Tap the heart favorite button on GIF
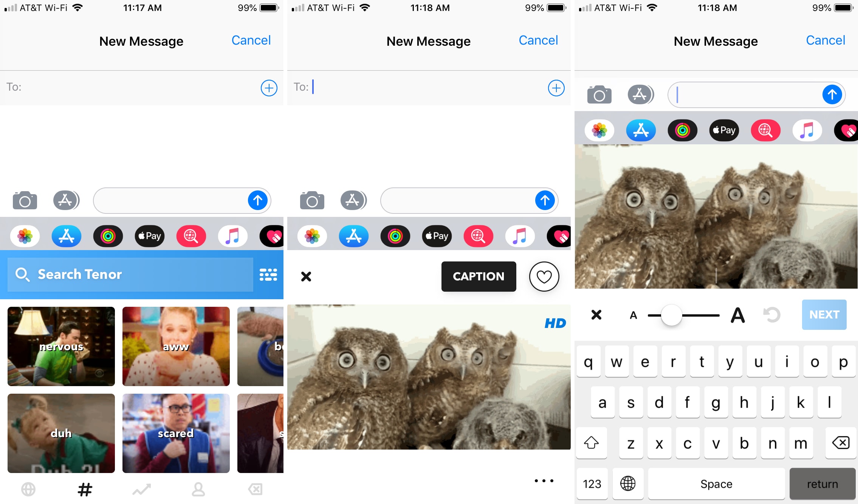Viewport: 858px width, 504px height. (543, 277)
